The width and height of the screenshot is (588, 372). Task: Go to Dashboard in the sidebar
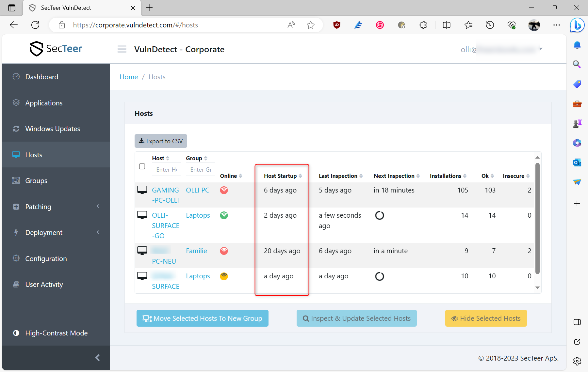pyautogui.click(x=42, y=77)
